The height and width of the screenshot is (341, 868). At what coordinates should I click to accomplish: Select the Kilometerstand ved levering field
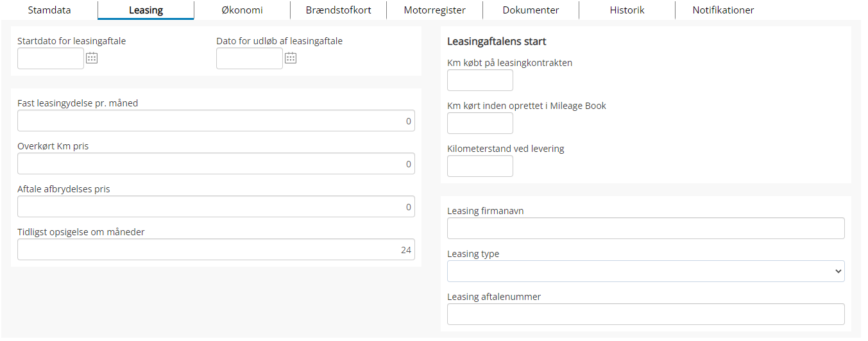click(480, 166)
